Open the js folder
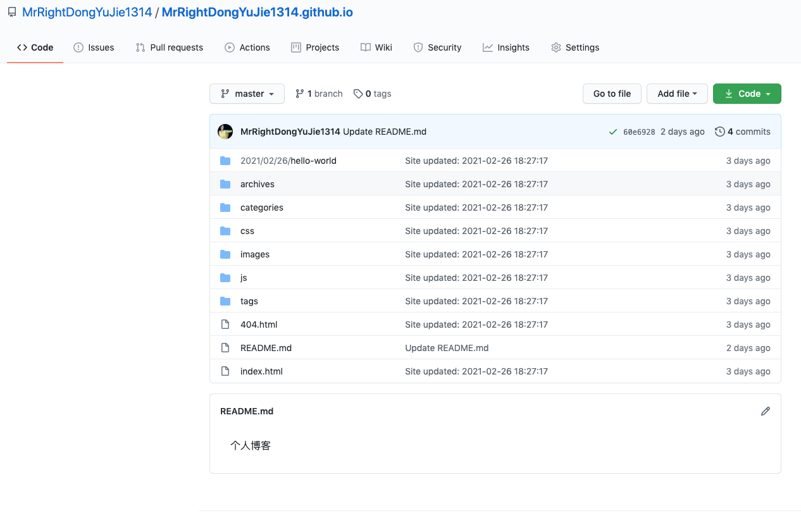The width and height of the screenshot is (801, 532). click(244, 278)
